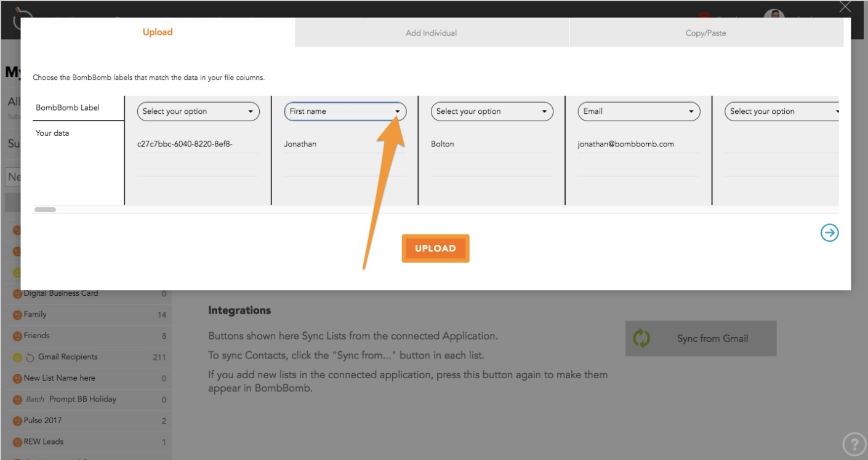The height and width of the screenshot is (460, 868).
Task: Open the Email label dropdown
Action: click(638, 111)
